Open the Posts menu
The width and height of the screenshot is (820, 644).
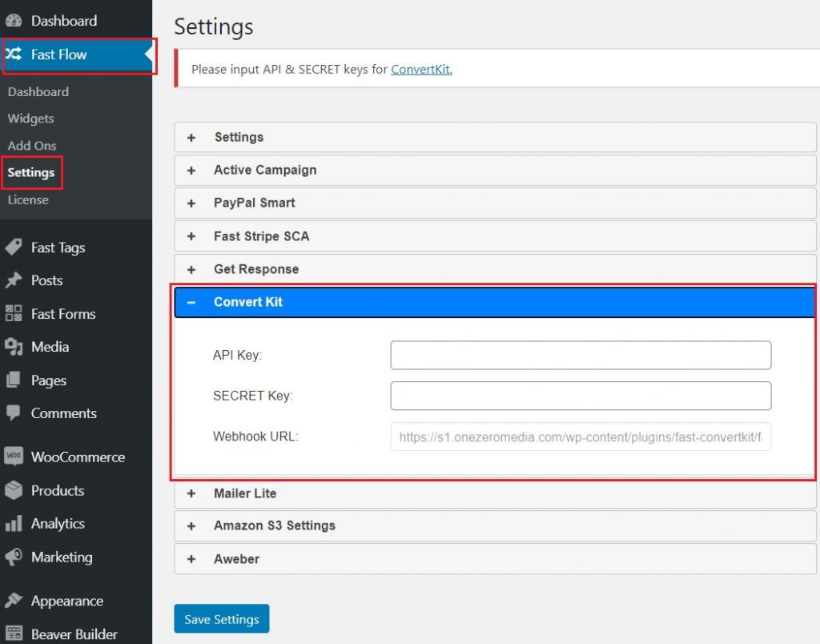point(76,280)
